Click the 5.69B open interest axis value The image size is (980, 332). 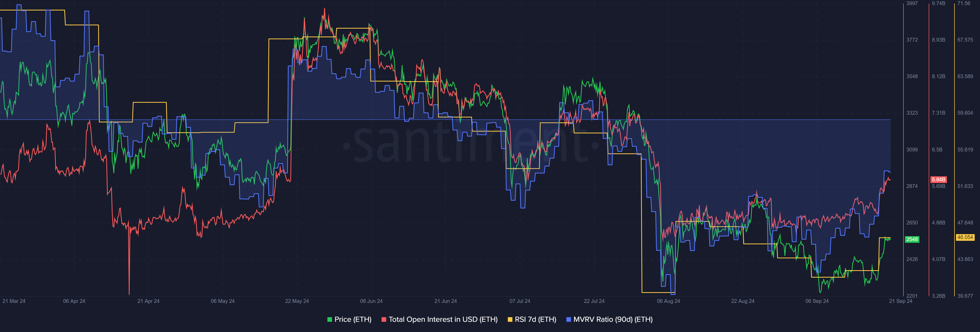[939, 186]
